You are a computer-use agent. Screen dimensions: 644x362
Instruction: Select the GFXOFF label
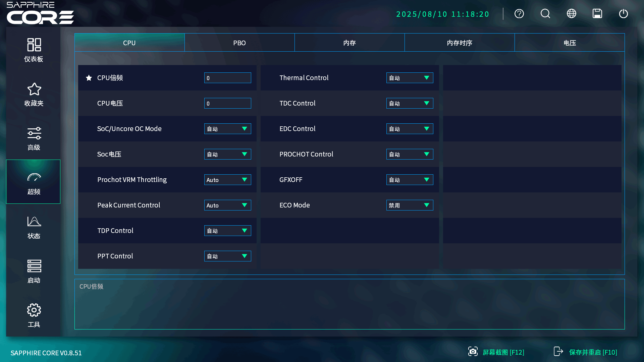(x=291, y=180)
